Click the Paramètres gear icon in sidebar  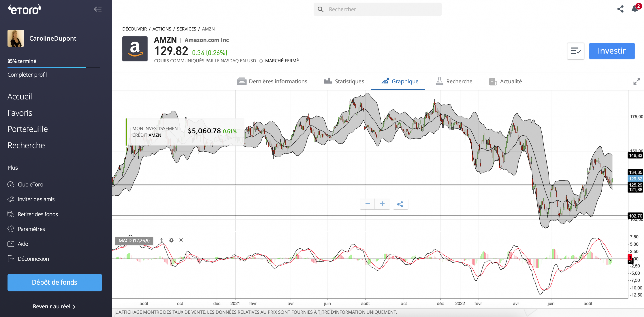11,229
